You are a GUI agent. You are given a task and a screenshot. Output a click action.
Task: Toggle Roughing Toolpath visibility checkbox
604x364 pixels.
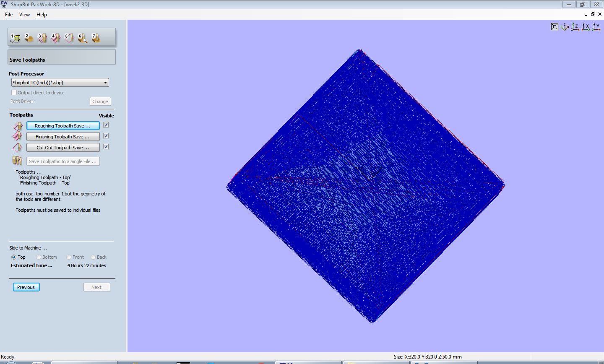(106, 125)
